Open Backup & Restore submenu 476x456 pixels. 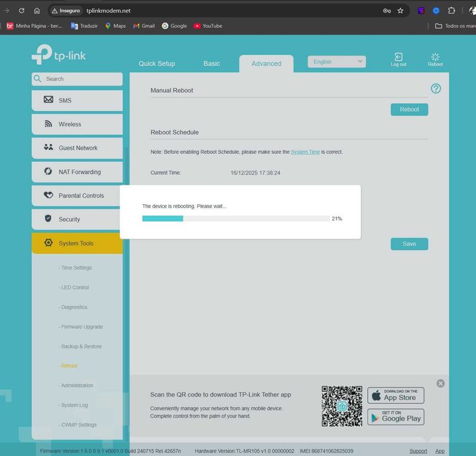click(x=80, y=346)
